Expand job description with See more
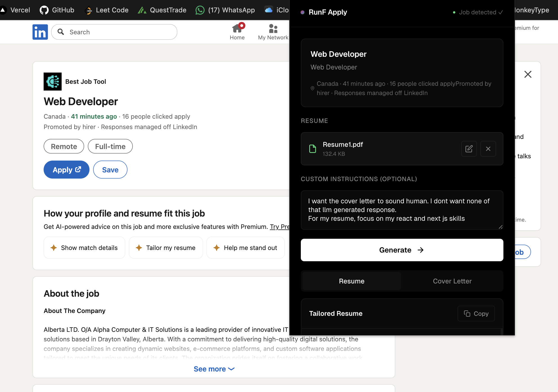Viewport: 558px width, 392px height. (x=214, y=369)
